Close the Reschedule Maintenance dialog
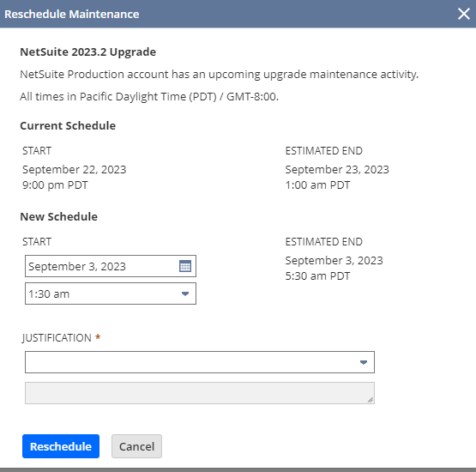The width and height of the screenshot is (476, 472). click(x=463, y=14)
